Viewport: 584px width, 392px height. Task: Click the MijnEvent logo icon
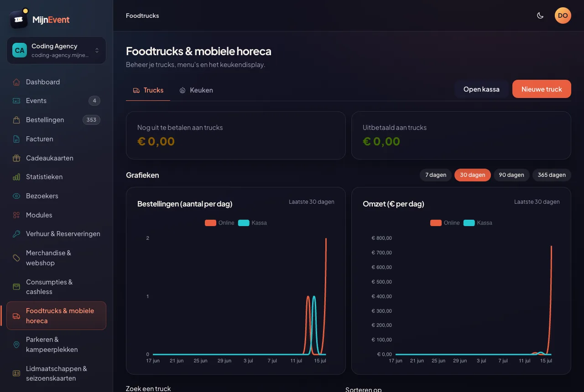pyautogui.click(x=19, y=19)
